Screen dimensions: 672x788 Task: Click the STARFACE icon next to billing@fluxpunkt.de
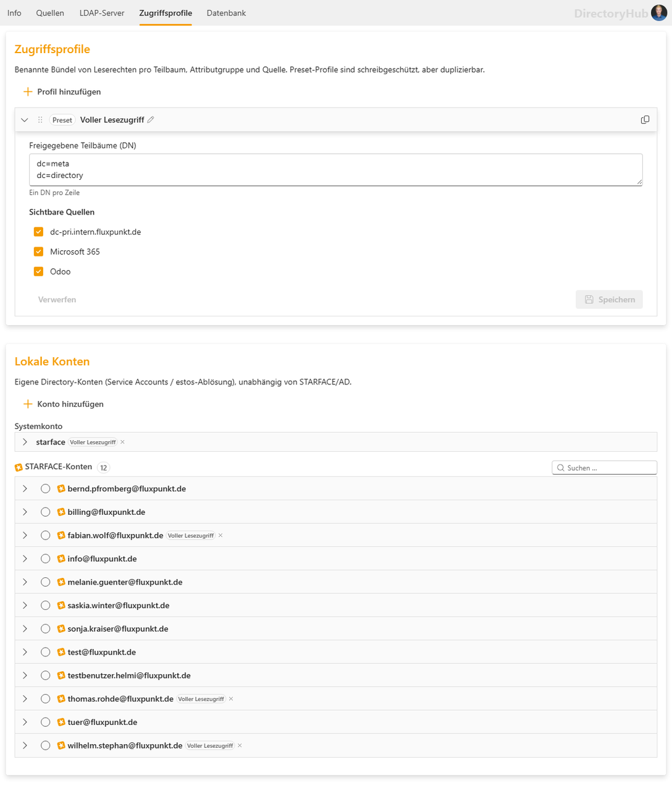coord(61,512)
